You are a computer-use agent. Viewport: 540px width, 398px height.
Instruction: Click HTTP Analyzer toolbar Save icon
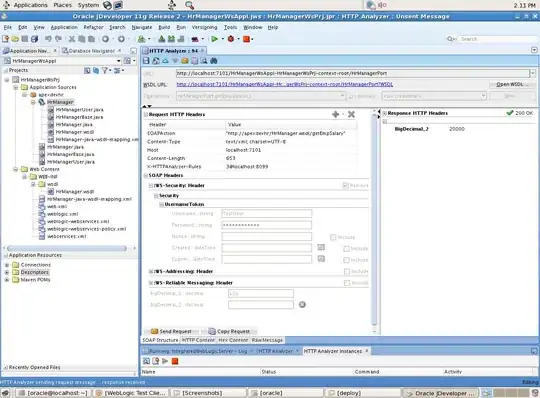146,61
